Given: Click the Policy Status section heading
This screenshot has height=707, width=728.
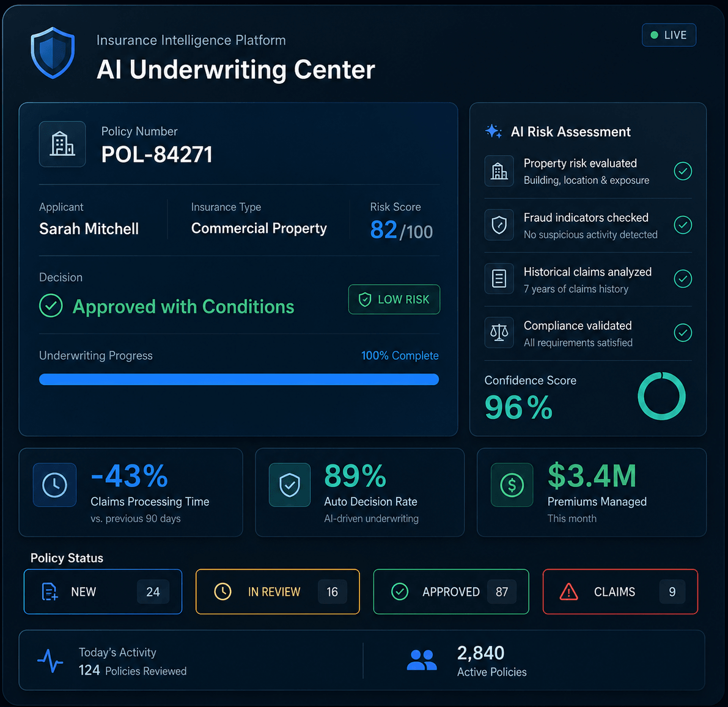Looking at the screenshot, I should [67, 558].
